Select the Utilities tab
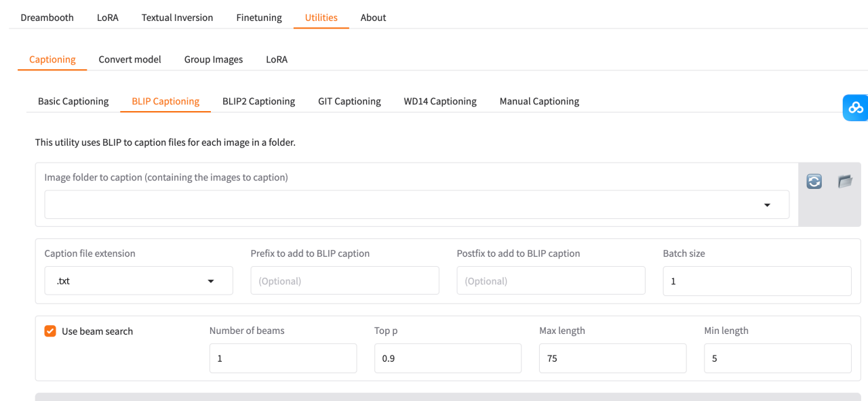This screenshot has height=401, width=868. point(321,18)
